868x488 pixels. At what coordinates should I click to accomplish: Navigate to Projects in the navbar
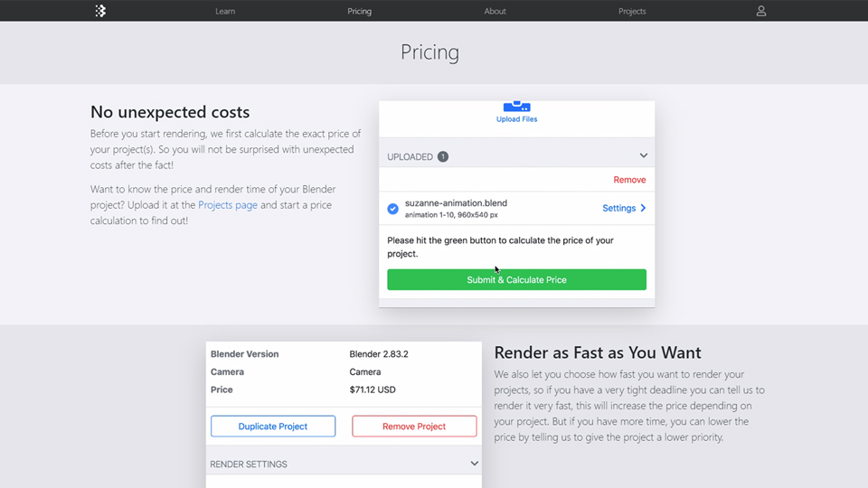pyautogui.click(x=632, y=11)
